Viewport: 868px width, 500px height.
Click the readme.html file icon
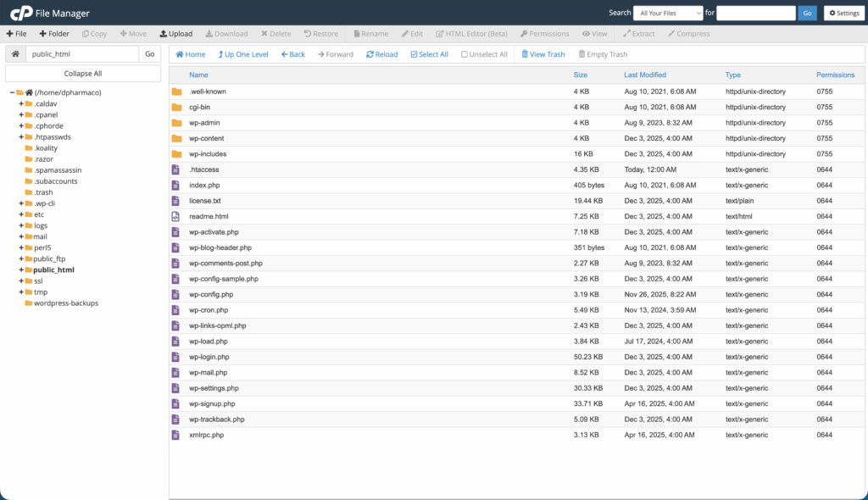point(176,216)
